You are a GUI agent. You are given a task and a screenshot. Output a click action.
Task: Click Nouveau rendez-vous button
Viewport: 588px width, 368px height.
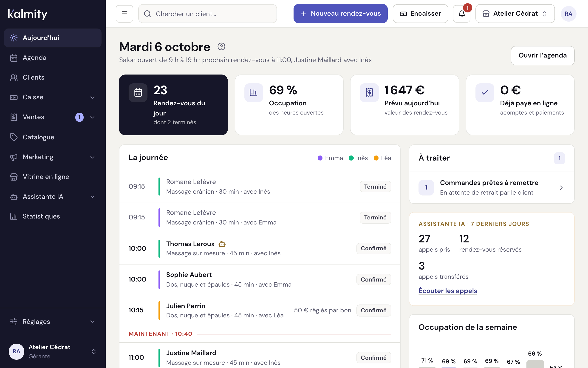[x=340, y=14]
